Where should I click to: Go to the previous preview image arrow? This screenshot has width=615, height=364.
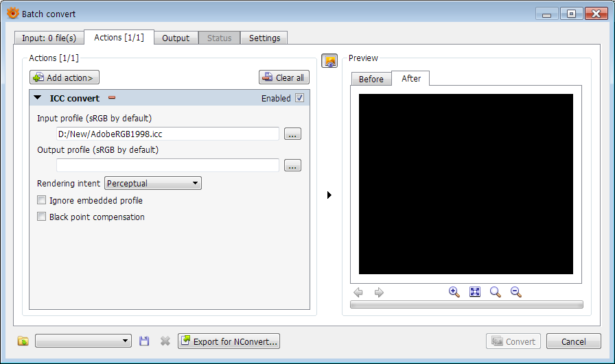click(358, 292)
